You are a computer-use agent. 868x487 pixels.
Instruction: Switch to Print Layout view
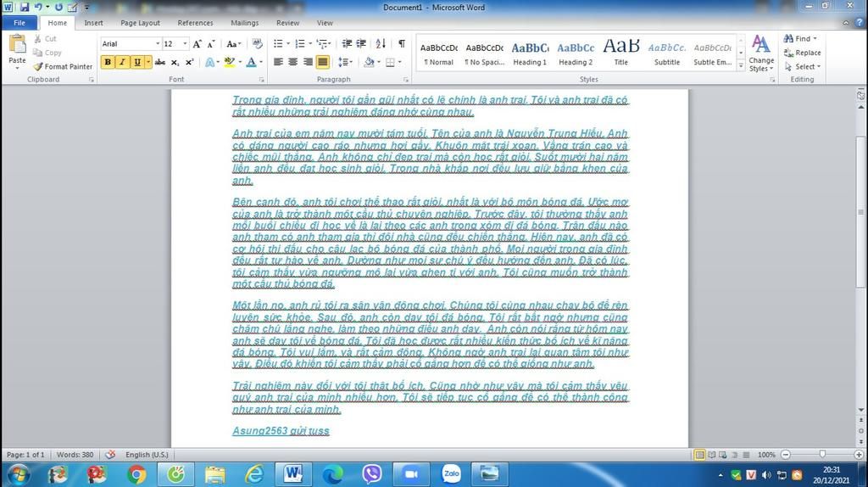click(x=699, y=455)
